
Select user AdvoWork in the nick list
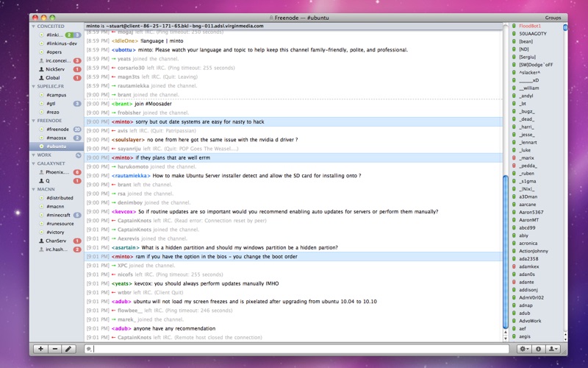[530, 321]
